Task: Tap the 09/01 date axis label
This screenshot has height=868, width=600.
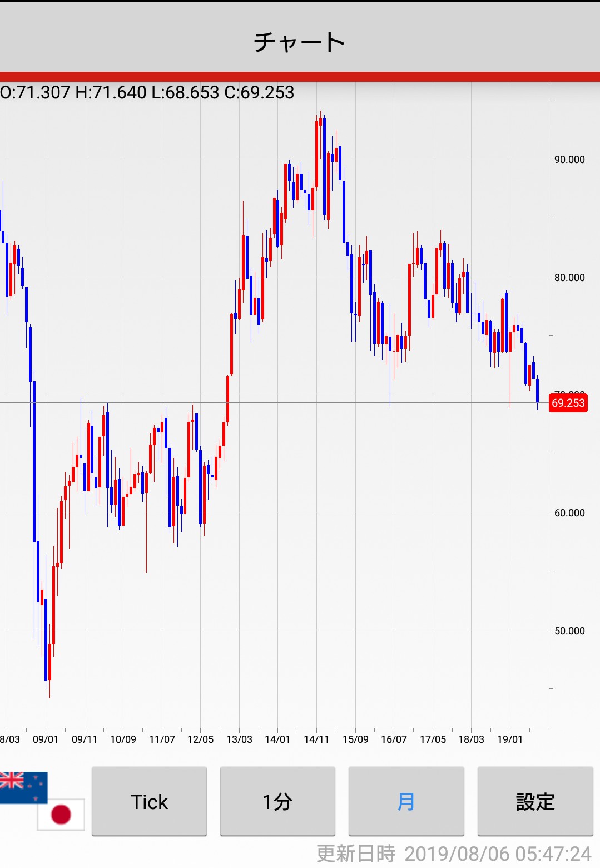Action: pyautogui.click(x=46, y=739)
